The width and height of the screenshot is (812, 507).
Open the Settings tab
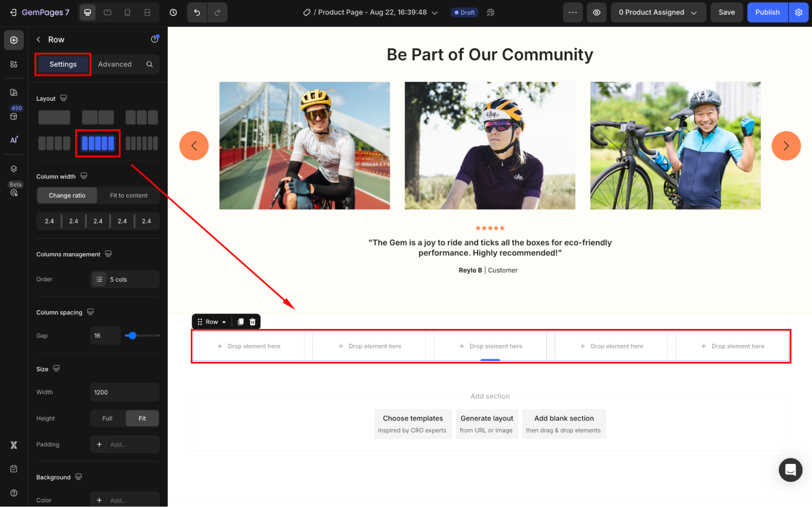[63, 64]
